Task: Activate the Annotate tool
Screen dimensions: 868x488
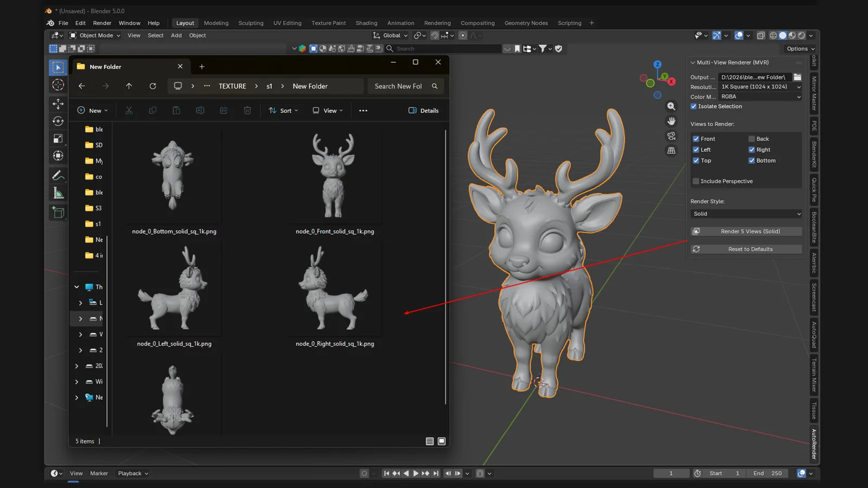Action: click(x=58, y=175)
